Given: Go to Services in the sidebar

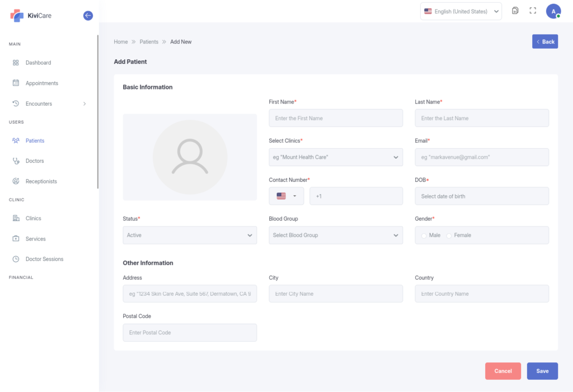Looking at the screenshot, I should click(x=35, y=239).
